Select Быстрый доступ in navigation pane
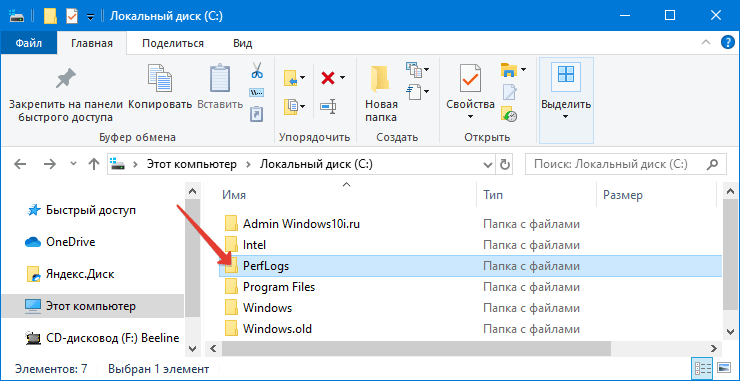740x381 pixels. [x=91, y=210]
